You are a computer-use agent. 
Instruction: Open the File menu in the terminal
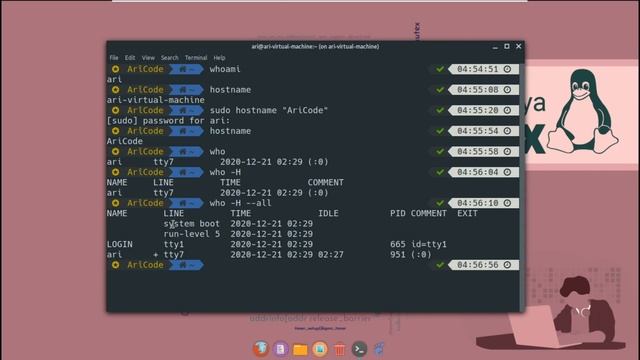coord(114,58)
